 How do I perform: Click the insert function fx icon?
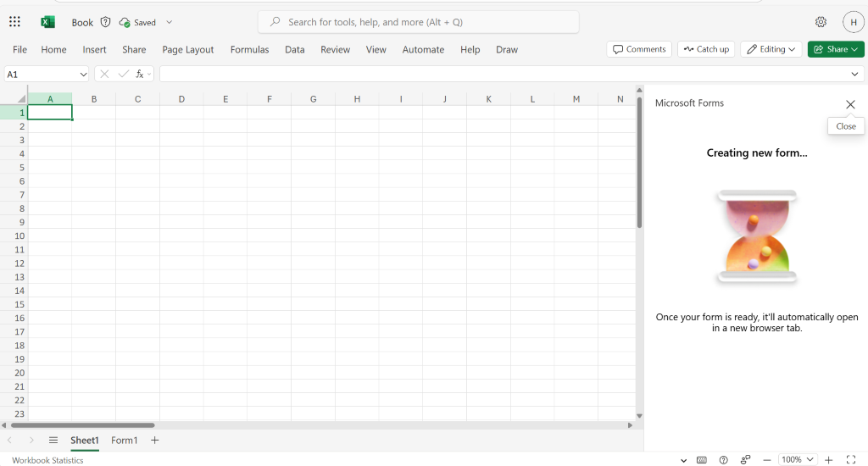tap(140, 75)
